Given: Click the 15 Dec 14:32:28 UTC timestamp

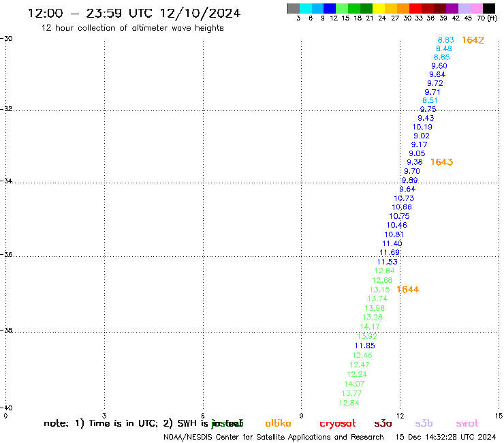Looking at the screenshot, I should pyautogui.click(x=445, y=438).
